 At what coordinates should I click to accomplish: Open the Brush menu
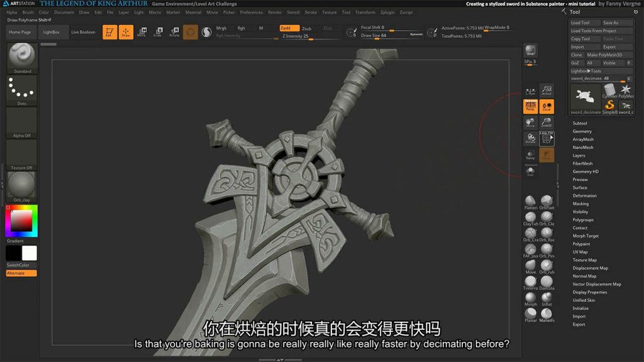point(28,13)
